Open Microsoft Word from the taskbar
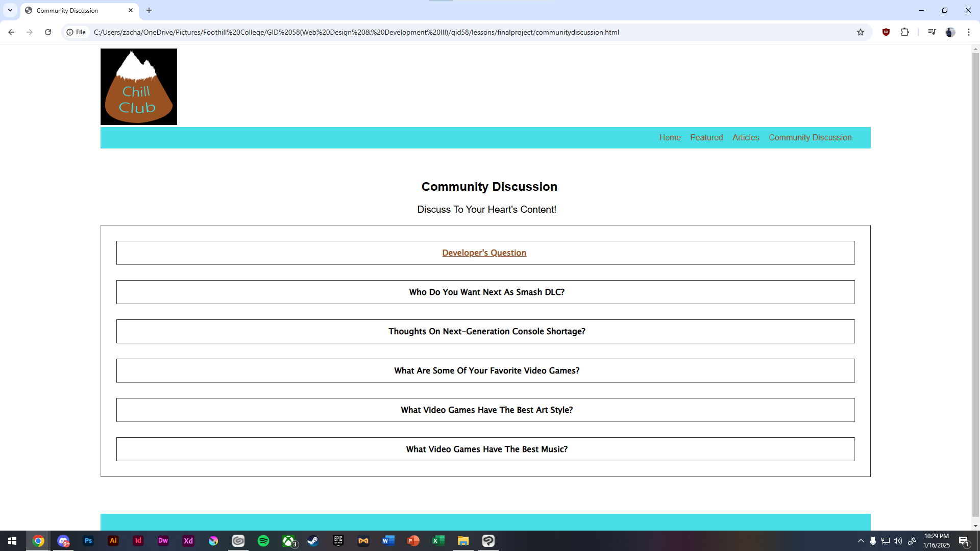Screen dimensions: 980x551 pos(388,541)
